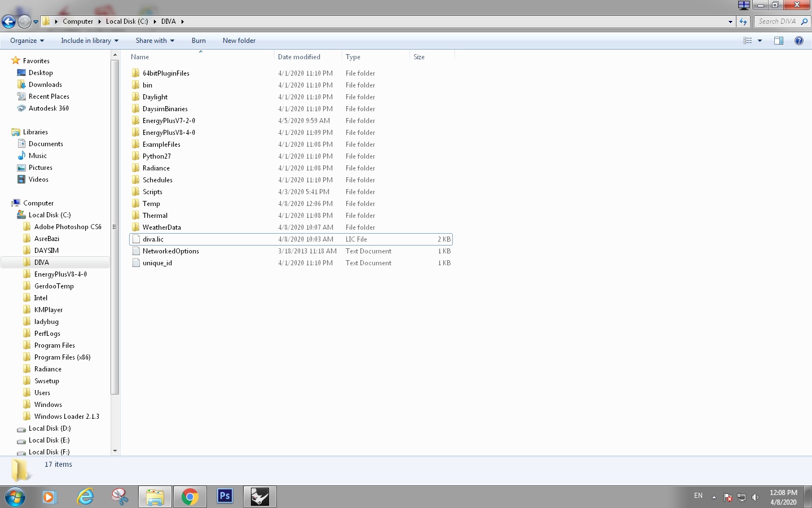This screenshot has height=508, width=812.
Task: Click the Windows Explorer taskbar icon
Action: coord(155,497)
